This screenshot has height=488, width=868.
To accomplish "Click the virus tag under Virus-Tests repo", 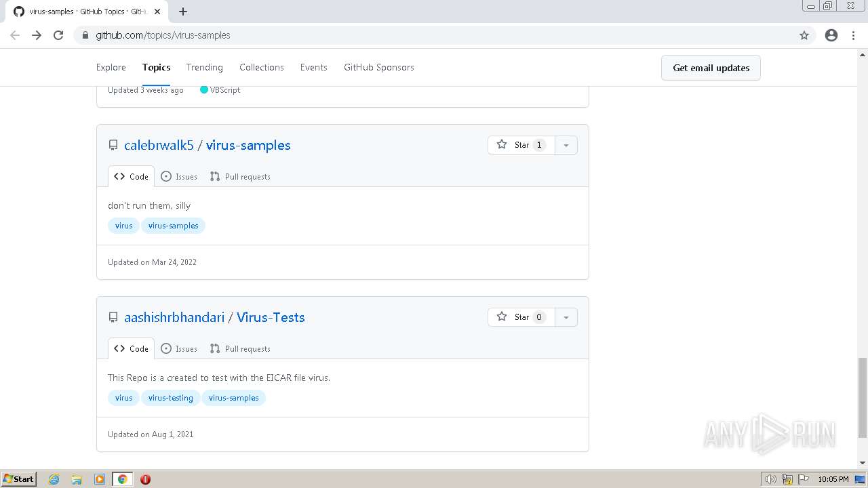I will [x=123, y=398].
